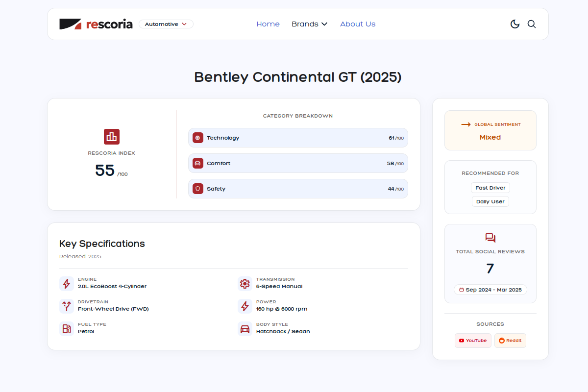Click the Mixed sentiment label
The height and width of the screenshot is (392, 588).
click(490, 137)
